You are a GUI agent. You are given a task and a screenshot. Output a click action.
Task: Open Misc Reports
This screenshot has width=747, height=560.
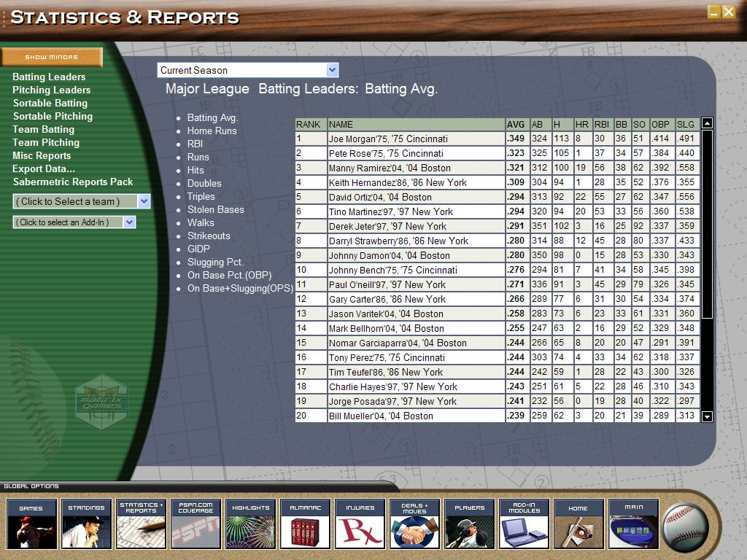click(42, 156)
